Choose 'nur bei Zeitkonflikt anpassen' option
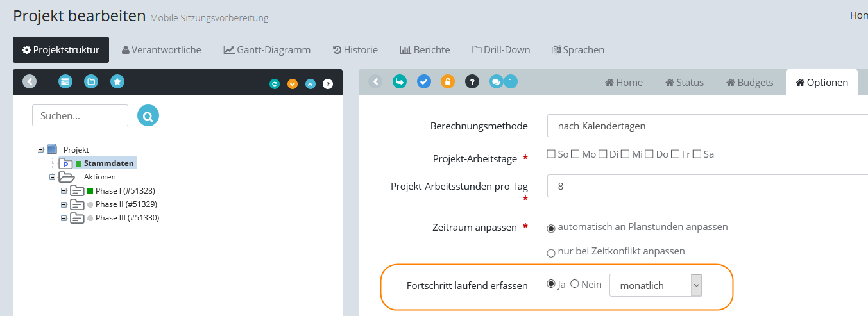868x316 pixels. point(551,253)
